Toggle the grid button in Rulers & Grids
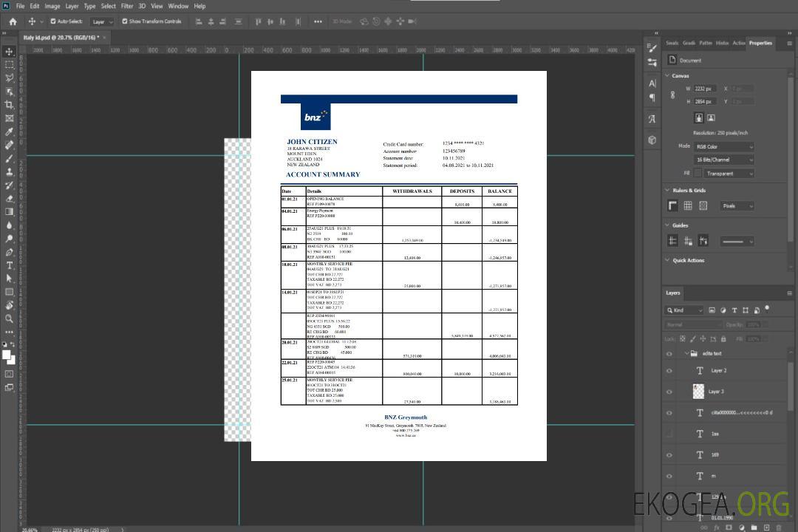Image resolution: width=798 pixels, height=532 pixels. coord(688,205)
